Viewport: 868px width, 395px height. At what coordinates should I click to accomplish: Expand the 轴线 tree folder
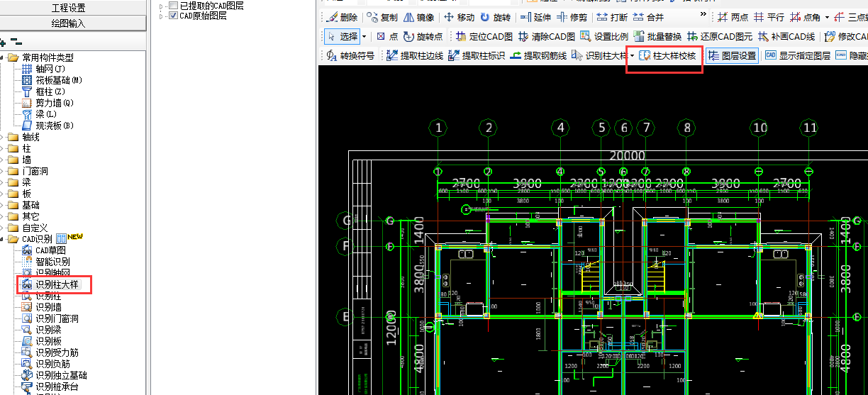coord(3,137)
